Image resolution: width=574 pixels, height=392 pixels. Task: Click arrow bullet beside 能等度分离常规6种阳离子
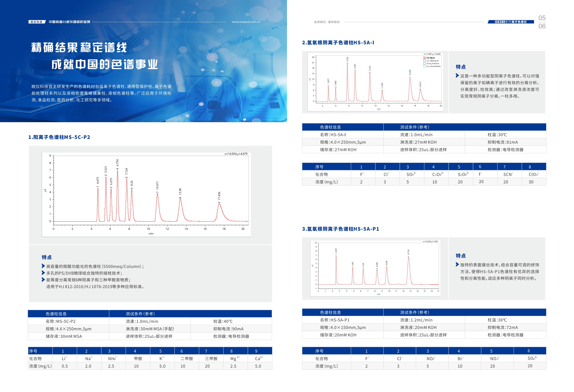tap(43, 280)
